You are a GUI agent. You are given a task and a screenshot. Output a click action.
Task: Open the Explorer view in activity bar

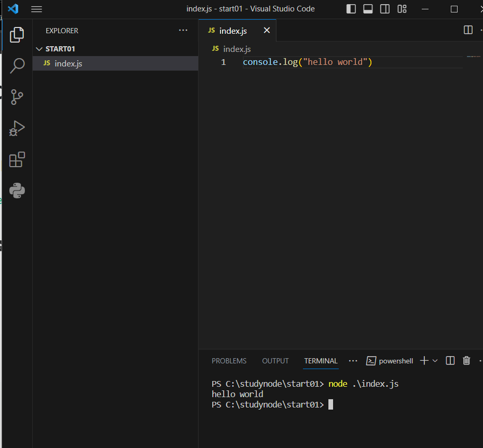point(17,35)
